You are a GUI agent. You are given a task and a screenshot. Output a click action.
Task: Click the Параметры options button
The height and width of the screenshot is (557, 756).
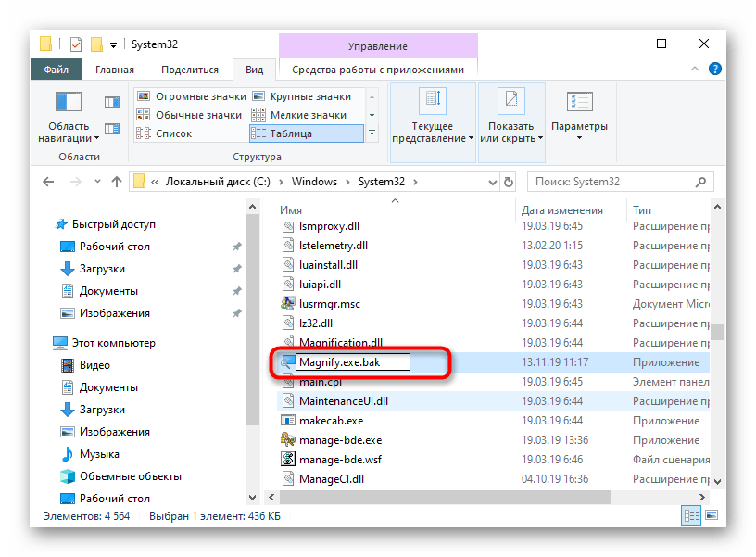tap(579, 116)
